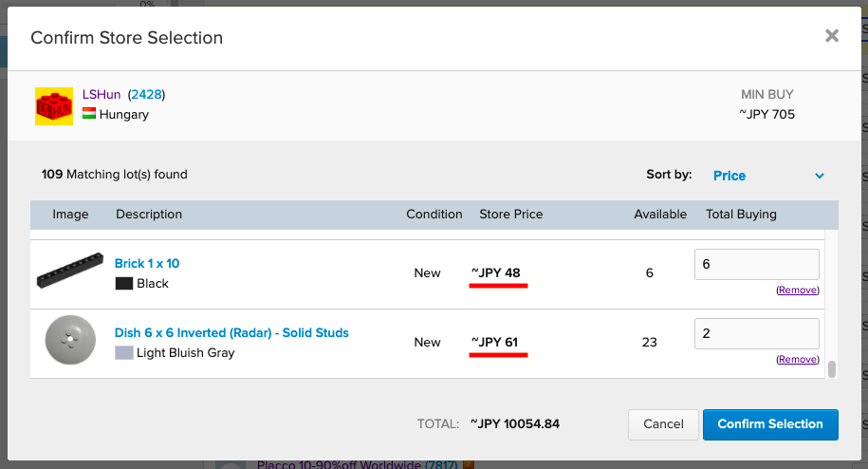
Task: Open the Dish 6 x 6 Radar thumbnail
Action: (x=70, y=340)
